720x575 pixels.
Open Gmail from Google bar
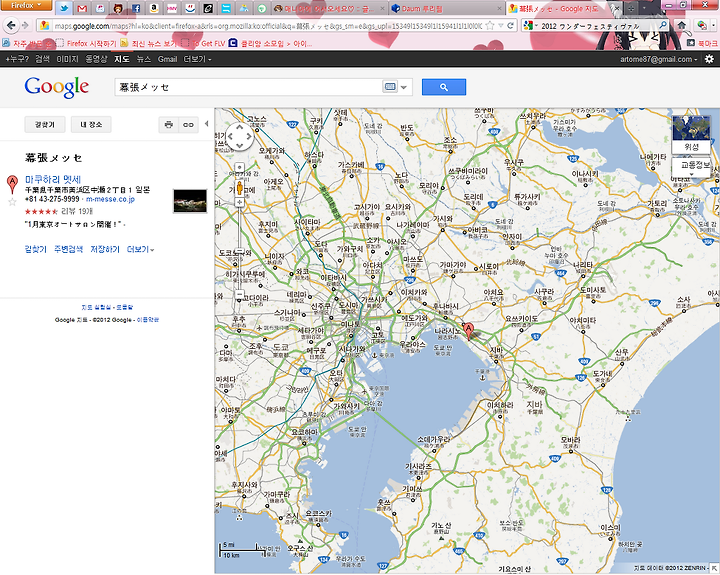[167, 59]
